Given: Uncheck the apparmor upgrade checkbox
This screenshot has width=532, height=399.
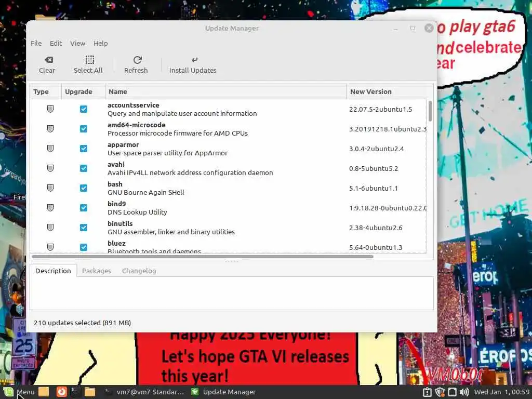Looking at the screenshot, I should (84, 148).
